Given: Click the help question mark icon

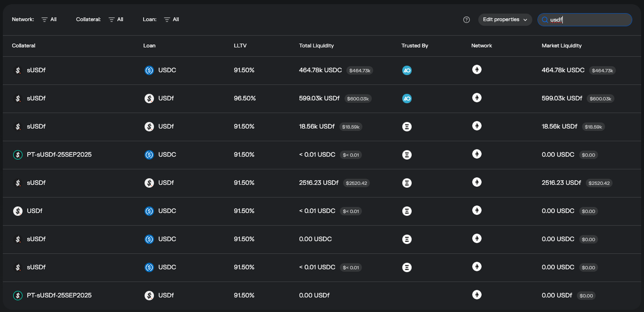Looking at the screenshot, I should 466,20.
